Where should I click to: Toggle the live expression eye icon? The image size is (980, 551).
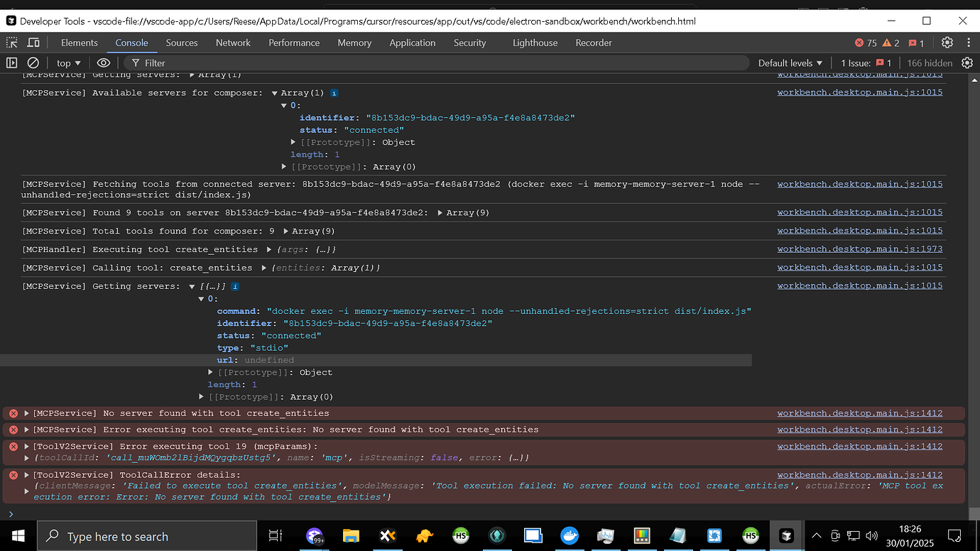(x=104, y=63)
